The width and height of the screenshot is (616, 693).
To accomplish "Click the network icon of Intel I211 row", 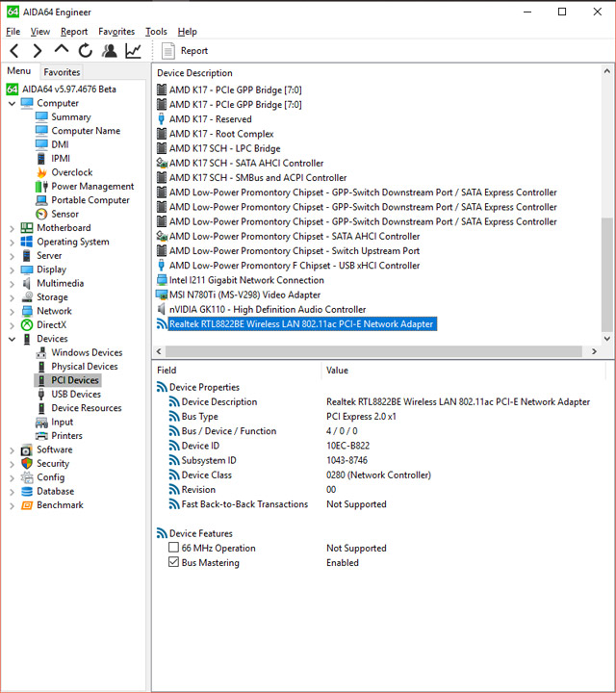I will [162, 280].
